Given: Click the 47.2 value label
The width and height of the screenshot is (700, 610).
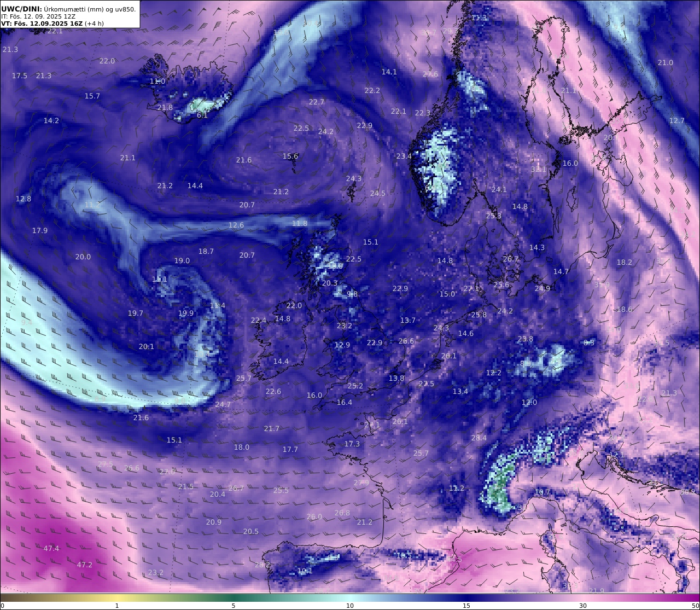Looking at the screenshot, I should (x=84, y=565).
